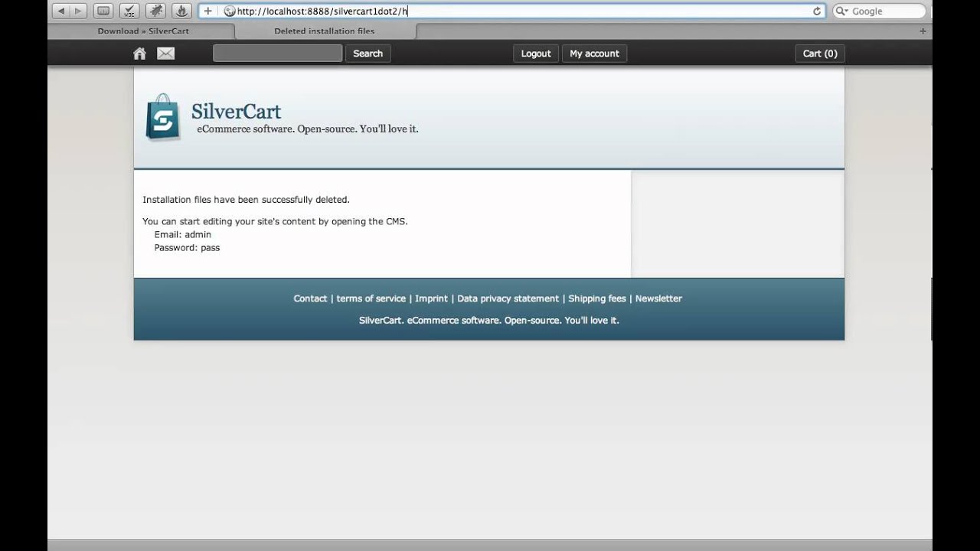Click the eCommerce software tagline under the logo
The image size is (980, 551).
[x=308, y=129]
